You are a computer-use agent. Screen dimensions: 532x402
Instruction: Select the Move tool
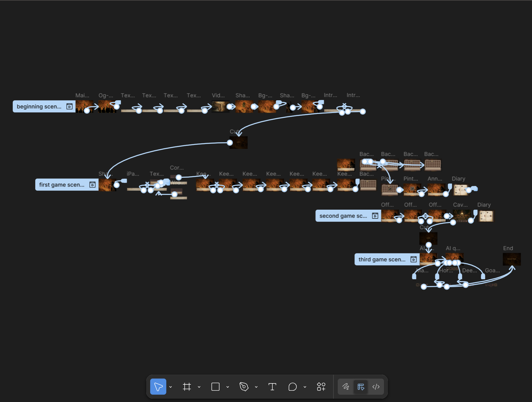tap(158, 387)
